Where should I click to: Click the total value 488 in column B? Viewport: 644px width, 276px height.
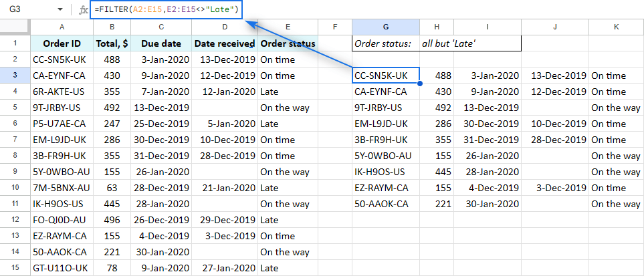tap(112, 59)
